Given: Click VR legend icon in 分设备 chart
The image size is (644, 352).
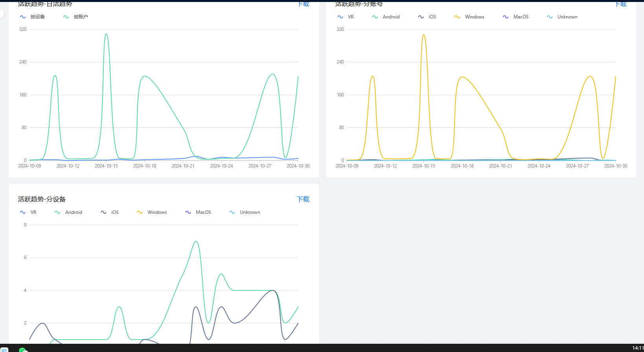Looking at the screenshot, I should pyautogui.click(x=23, y=212).
